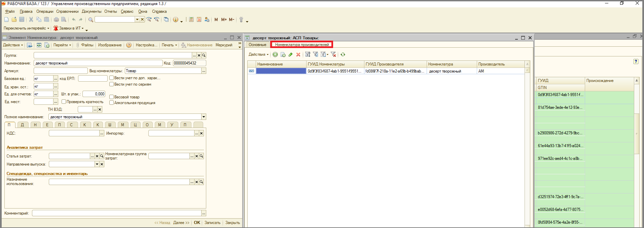Open the Переключить интерфейс dropdown
Screen dimensions: 644x228
click(x=26, y=28)
